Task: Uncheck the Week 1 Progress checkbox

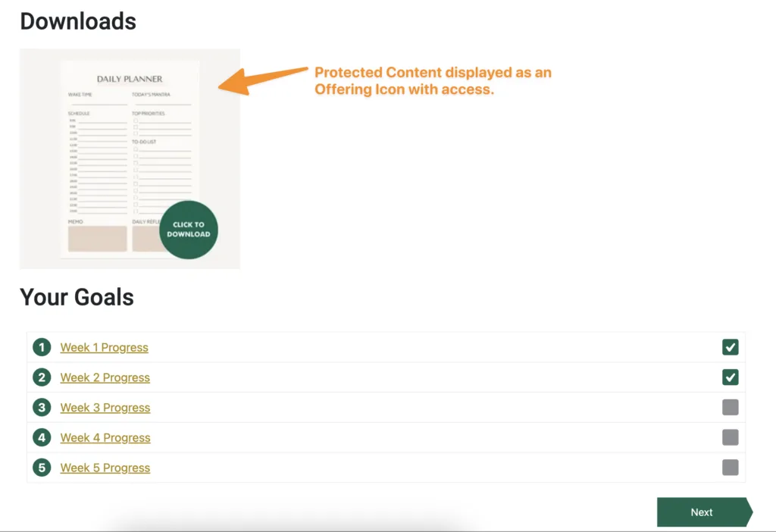Action: pos(730,347)
